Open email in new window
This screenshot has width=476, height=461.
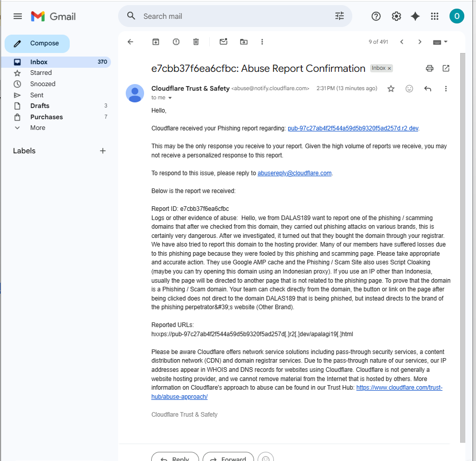[446, 68]
